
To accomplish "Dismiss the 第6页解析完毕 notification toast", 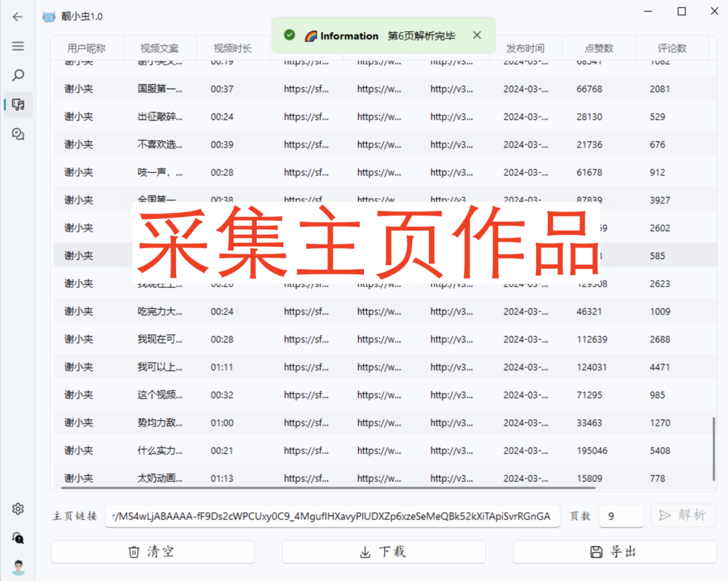I will point(477,35).
